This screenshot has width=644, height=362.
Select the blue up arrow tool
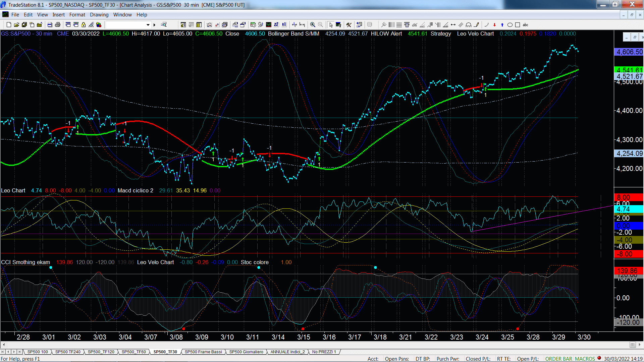[x=502, y=25]
